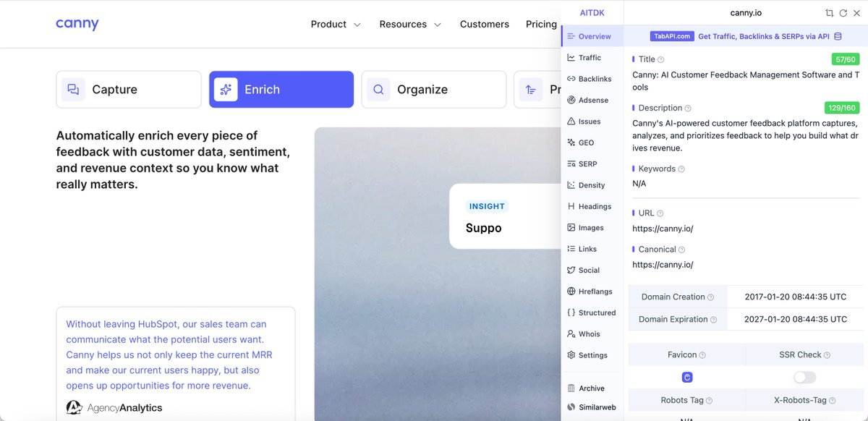Select the Organize feature tab
This screenshot has height=421, width=868.
[434, 90]
